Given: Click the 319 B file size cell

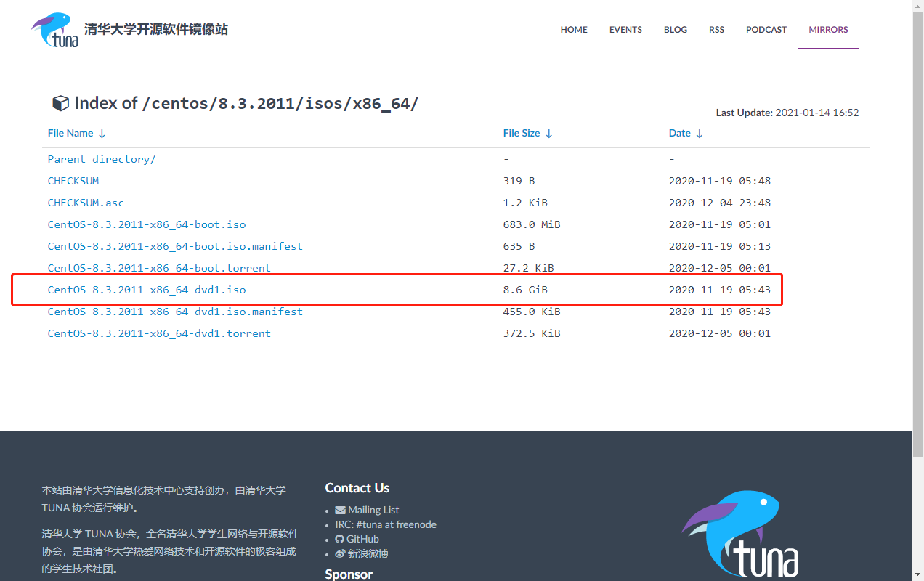Looking at the screenshot, I should pos(519,181).
